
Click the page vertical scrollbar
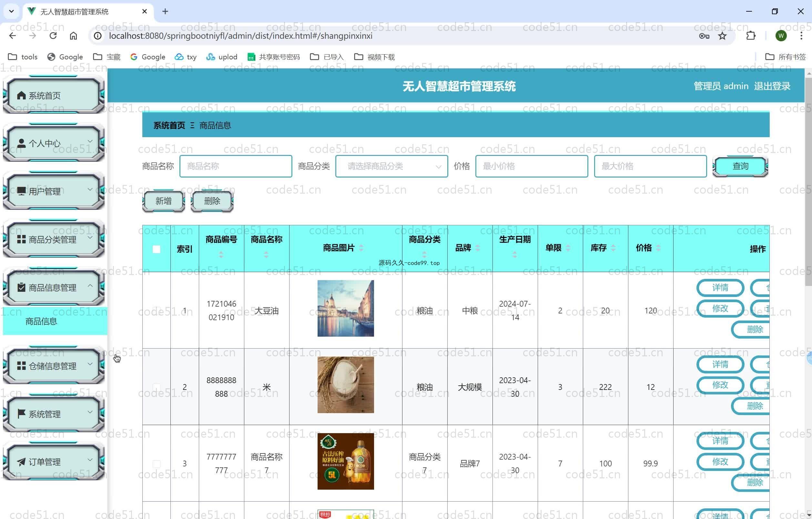click(808, 182)
